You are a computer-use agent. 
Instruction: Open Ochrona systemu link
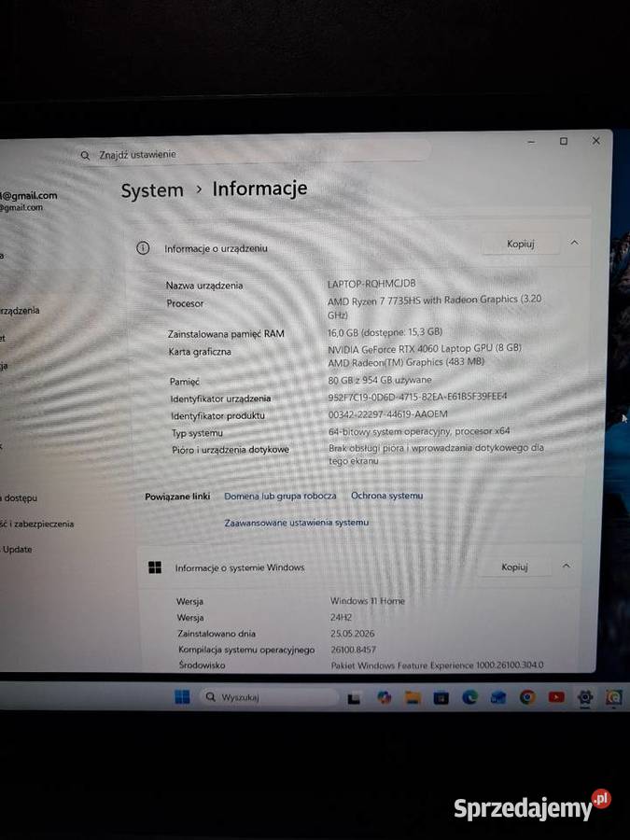(x=386, y=496)
